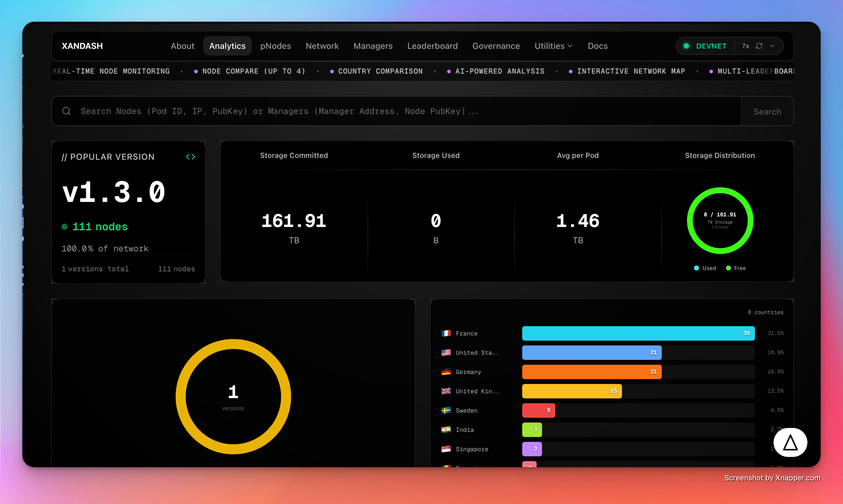Click the triangle logo at bottom right

tap(790, 442)
